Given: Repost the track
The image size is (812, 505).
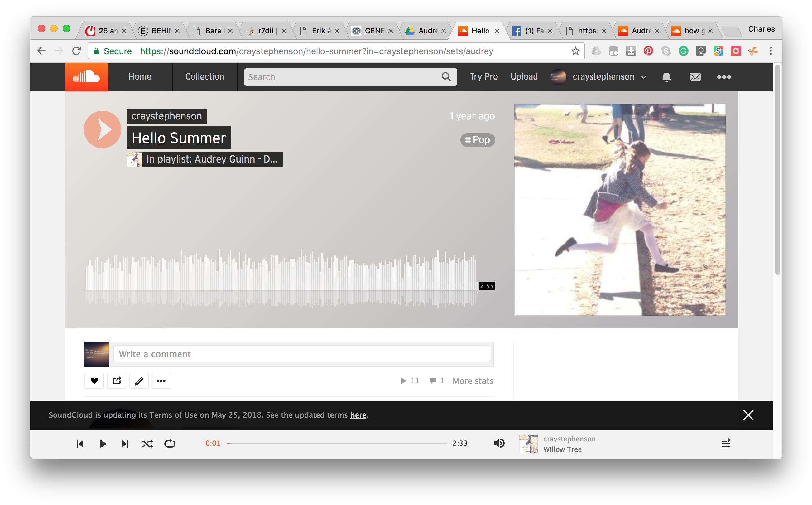Looking at the screenshot, I should (x=117, y=381).
